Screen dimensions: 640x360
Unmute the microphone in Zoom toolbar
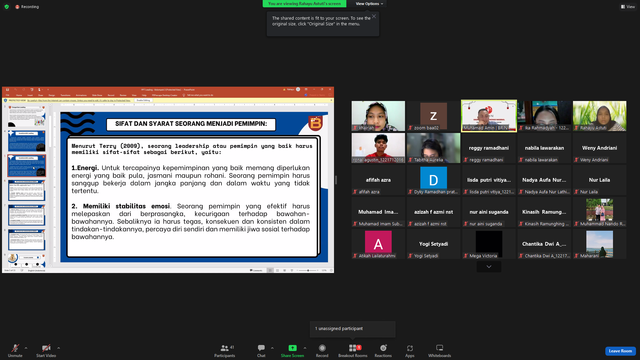[x=15, y=350]
